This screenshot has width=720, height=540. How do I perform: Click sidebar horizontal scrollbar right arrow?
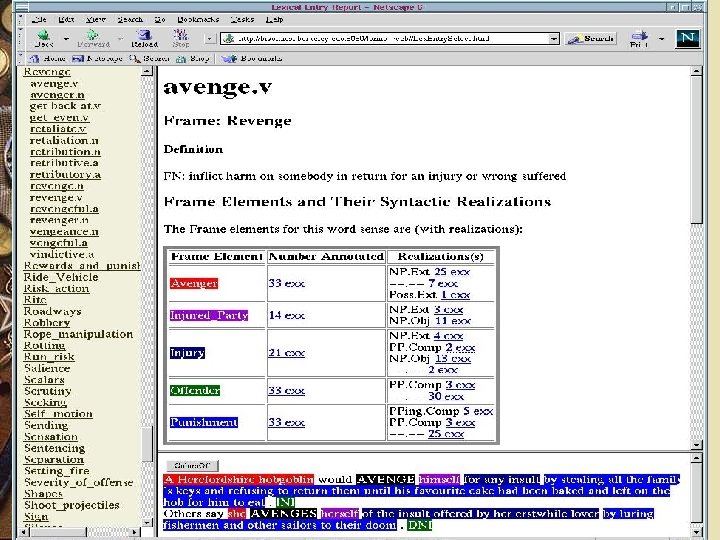(135, 532)
